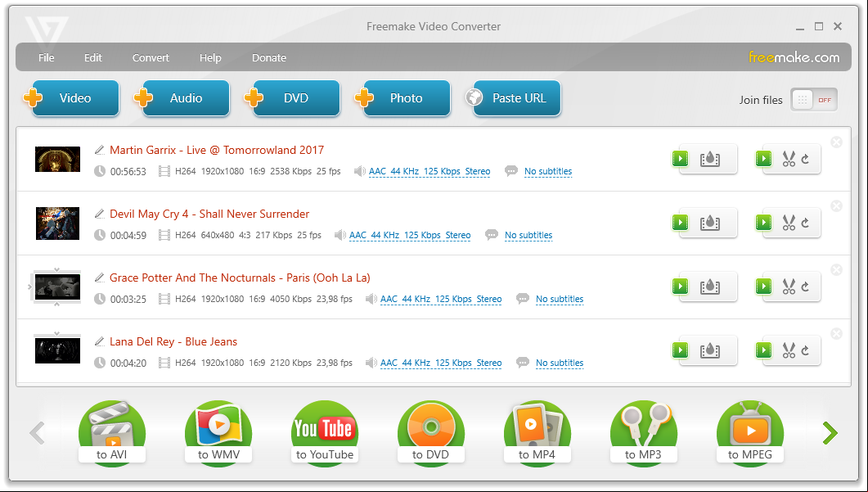Select the Grace Potter video thumbnail
Image resolution: width=868 pixels, height=492 pixels.
[x=57, y=287]
